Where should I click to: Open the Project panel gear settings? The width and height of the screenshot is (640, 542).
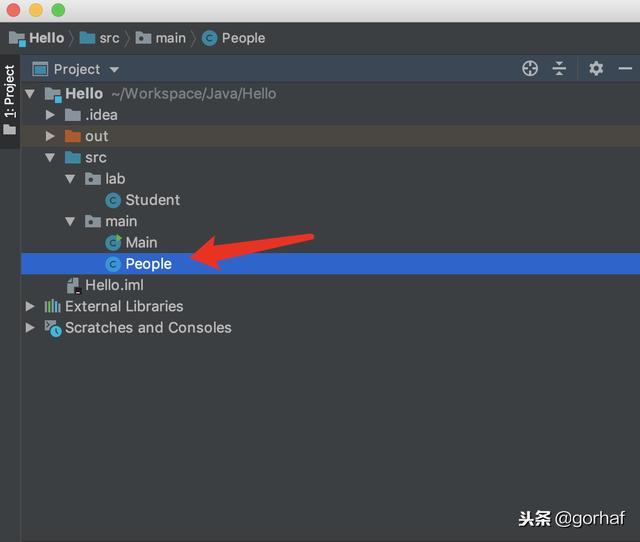(596, 69)
